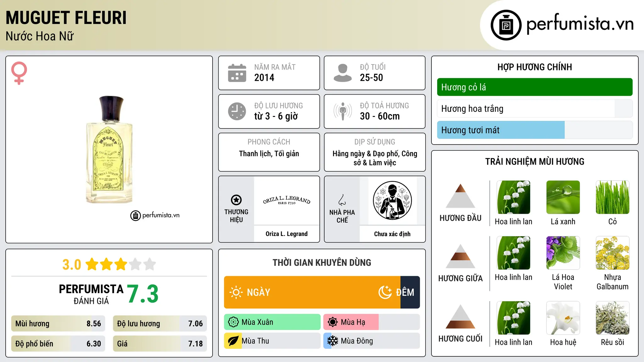
Task: Open the Hoa linh lan base note image
Action: click(514, 318)
